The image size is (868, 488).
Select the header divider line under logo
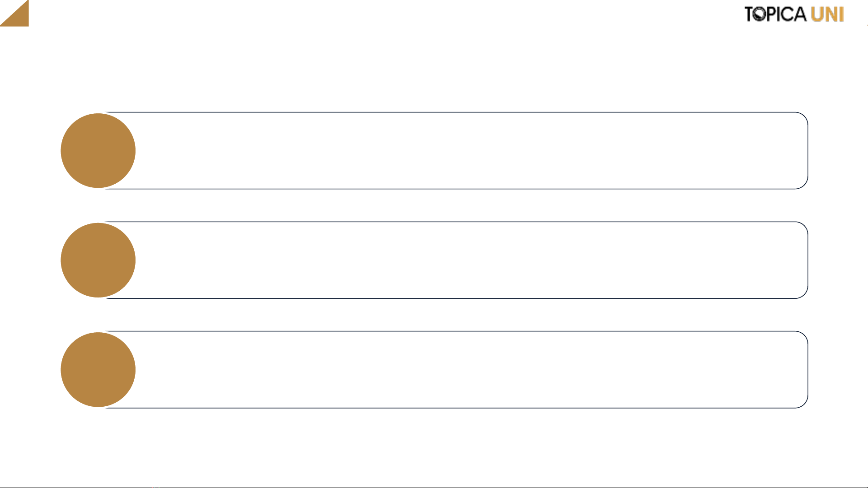tap(448, 26)
